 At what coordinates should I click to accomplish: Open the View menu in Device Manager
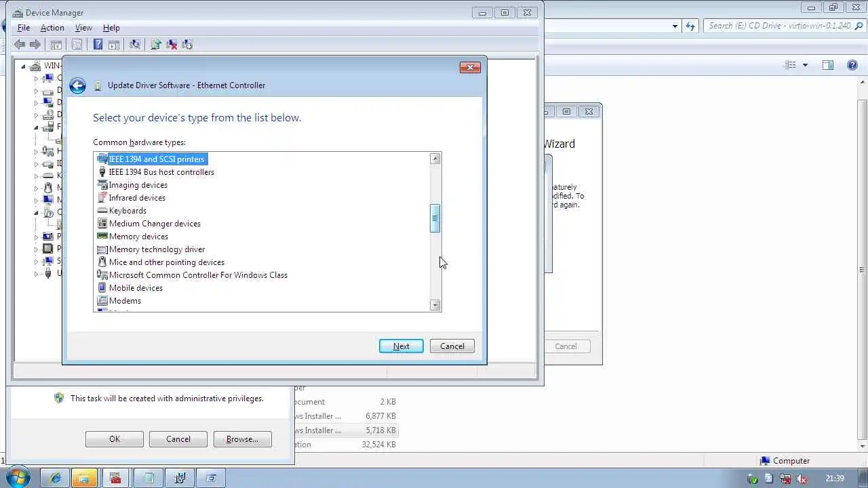[83, 28]
